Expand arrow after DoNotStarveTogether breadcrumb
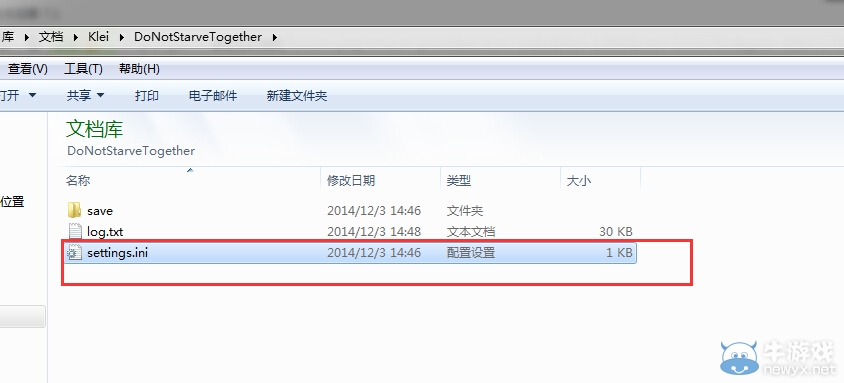 coord(275,37)
